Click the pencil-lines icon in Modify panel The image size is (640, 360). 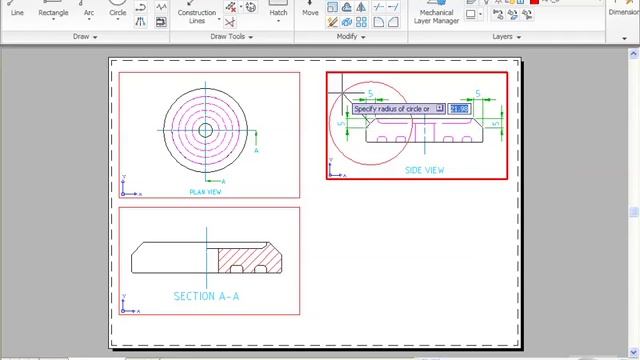(x=332, y=22)
